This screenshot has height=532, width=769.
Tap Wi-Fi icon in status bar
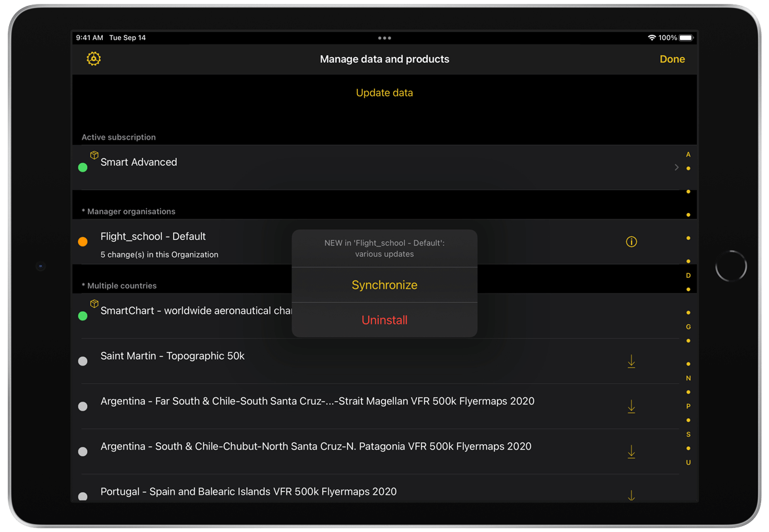pyautogui.click(x=652, y=38)
